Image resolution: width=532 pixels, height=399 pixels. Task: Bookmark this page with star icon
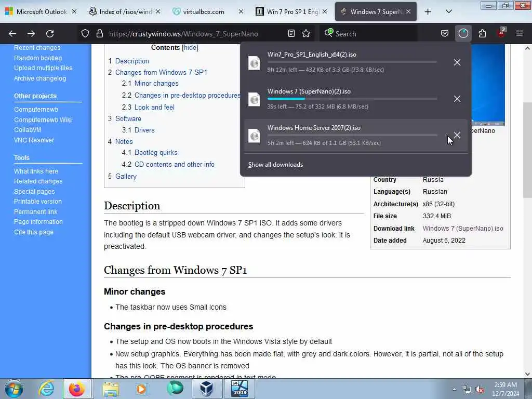pos(306,33)
